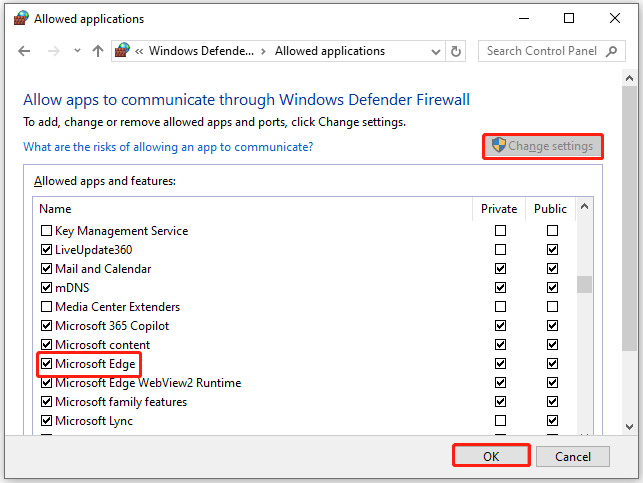The image size is (643, 483).
Task: Click the Public column header
Action: (550, 209)
